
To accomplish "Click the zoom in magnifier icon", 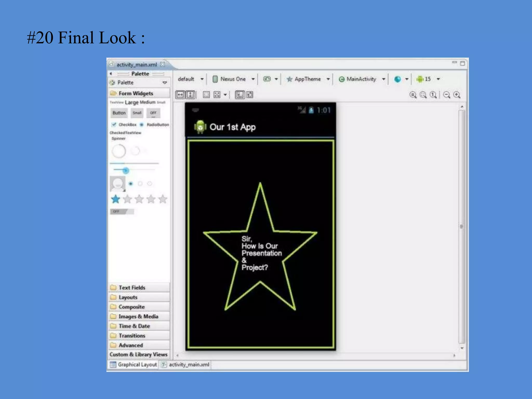I will (457, 95).
